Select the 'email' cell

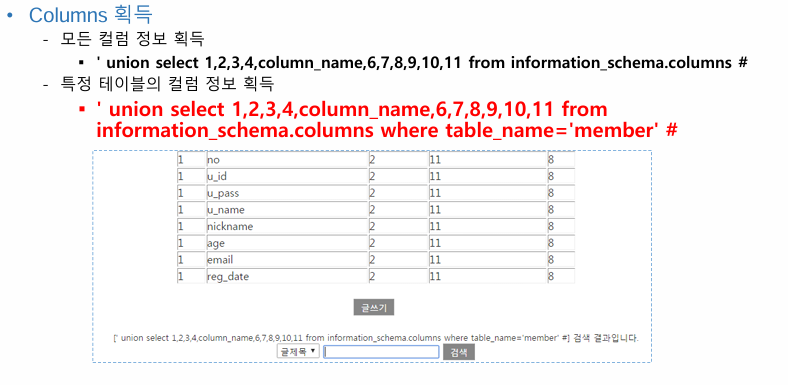[287, 259]
